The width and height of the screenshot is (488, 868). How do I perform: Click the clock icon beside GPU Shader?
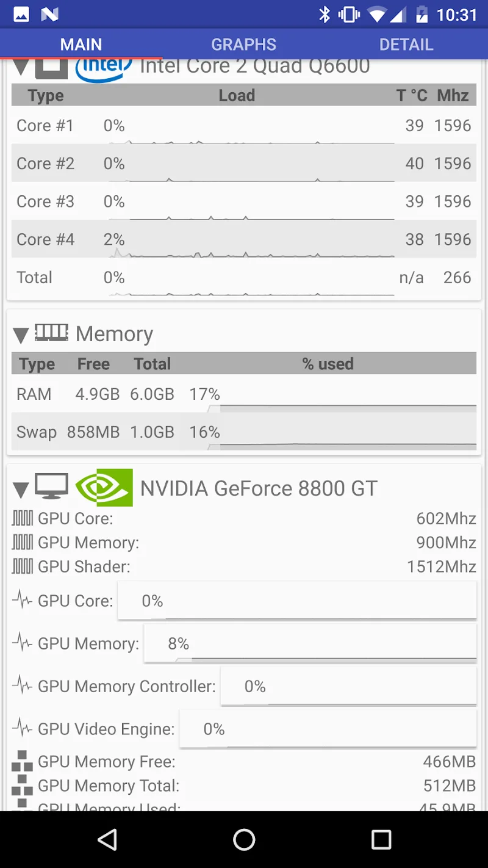tap(23, 566)
